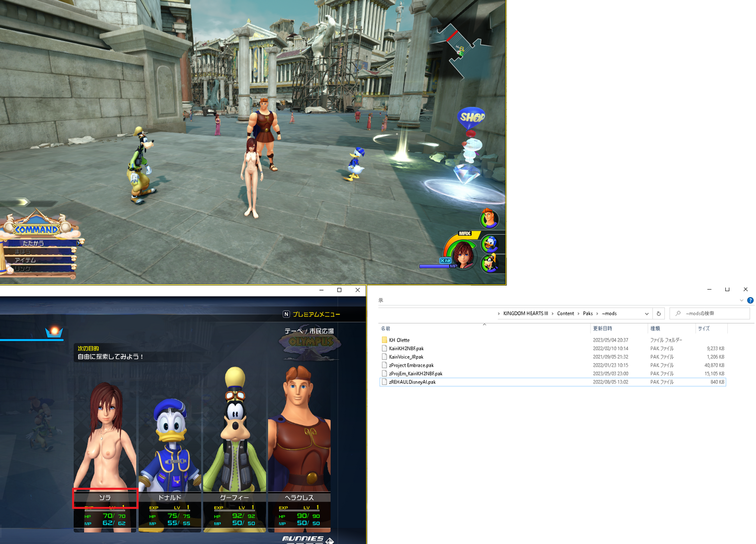Click the file icon beside zREHAULDisneyAI.pak

click(385, 382)
